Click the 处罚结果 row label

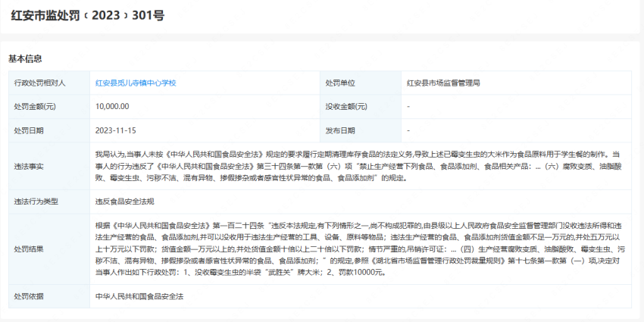pos(30,249)
